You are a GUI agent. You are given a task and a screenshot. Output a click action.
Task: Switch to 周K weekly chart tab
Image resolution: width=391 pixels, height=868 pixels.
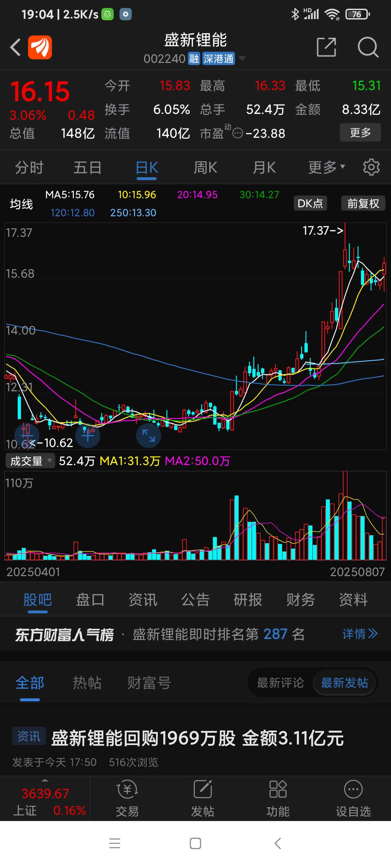pyautogui.click(x=205, y=167)
